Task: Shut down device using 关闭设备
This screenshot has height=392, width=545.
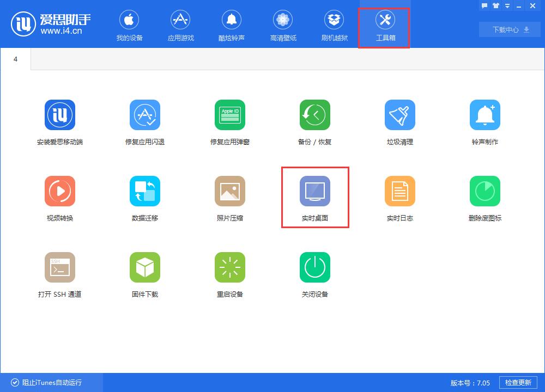Action: pyautogui.click(x=315, y=273)
